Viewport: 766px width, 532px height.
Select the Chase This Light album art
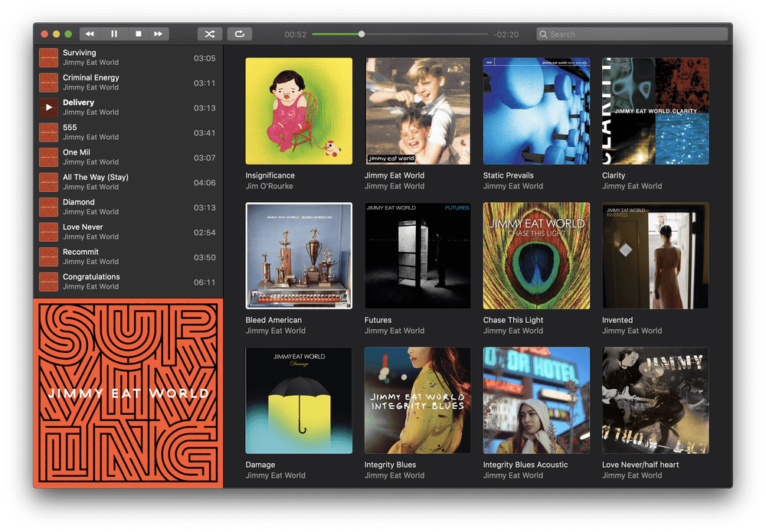point(536,256)
